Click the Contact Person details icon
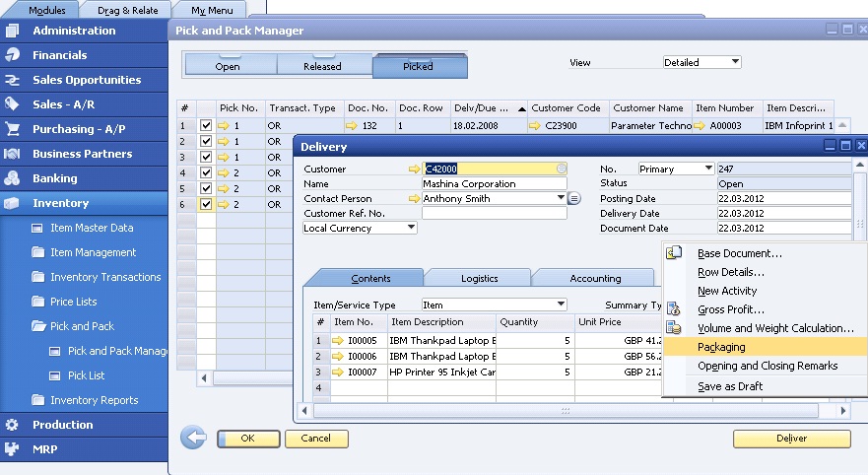The image size is (868, 475). click(x=574, y=198)
